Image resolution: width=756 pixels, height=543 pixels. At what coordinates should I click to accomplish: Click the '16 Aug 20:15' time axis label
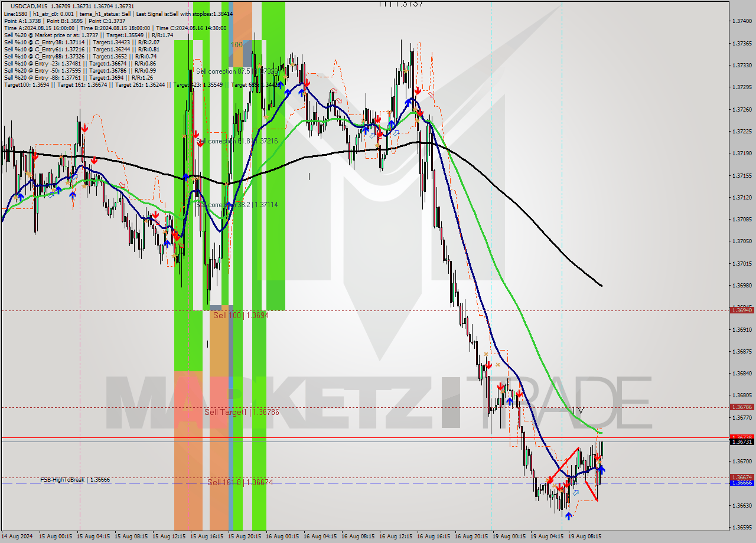click(x=471, y=537)
